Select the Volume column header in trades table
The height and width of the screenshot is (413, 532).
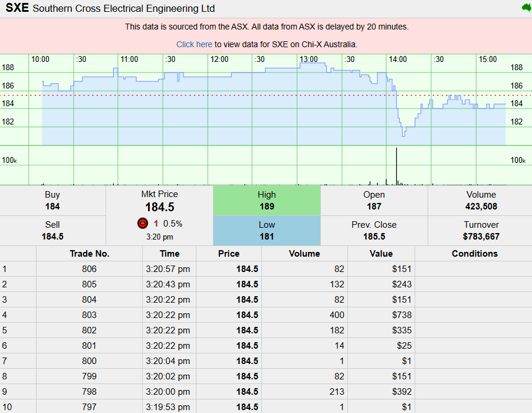coord(304,254)
